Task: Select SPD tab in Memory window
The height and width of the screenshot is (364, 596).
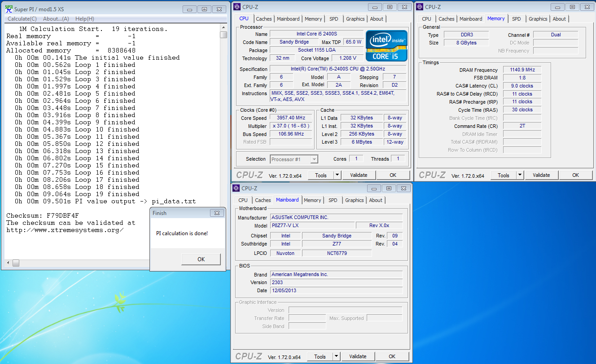Action: 517,19
